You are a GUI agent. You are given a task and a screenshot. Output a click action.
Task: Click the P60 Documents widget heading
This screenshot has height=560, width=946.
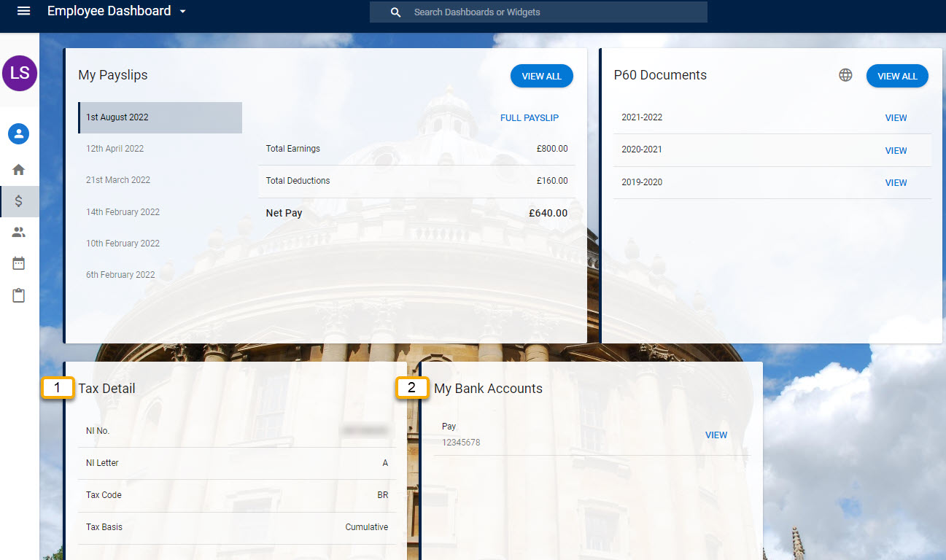coord(660,75)
